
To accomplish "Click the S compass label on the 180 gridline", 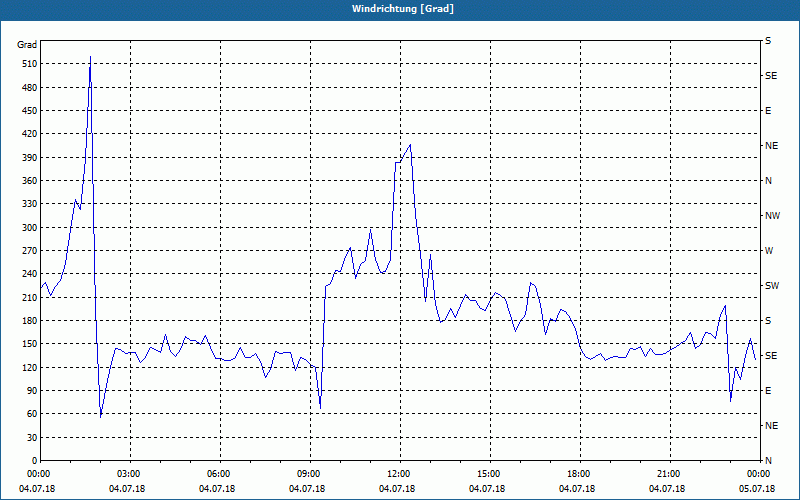I will pyautogui.click(x=768, y=320).
